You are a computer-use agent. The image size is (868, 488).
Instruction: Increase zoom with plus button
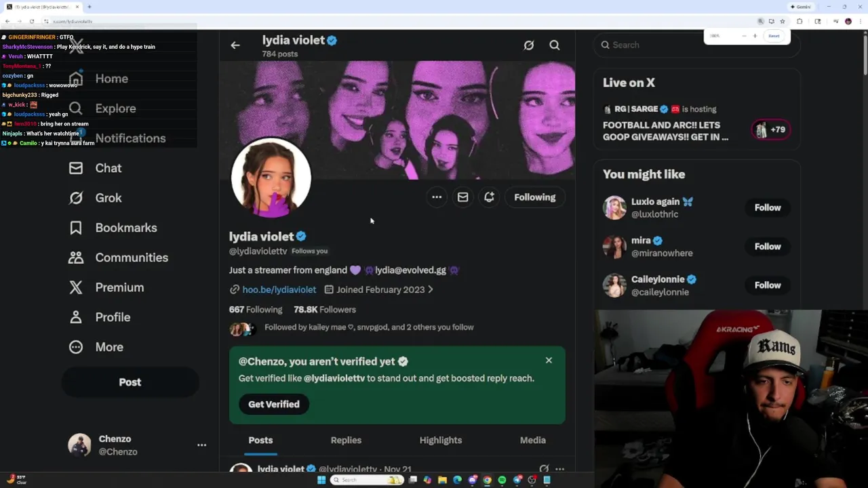[x=755, y=36]
